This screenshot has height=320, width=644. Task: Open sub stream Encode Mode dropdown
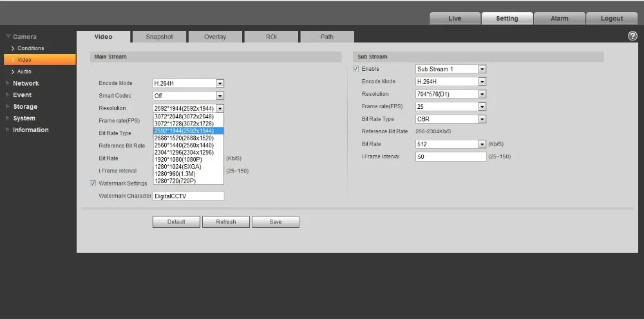click(x=451, y=82)
